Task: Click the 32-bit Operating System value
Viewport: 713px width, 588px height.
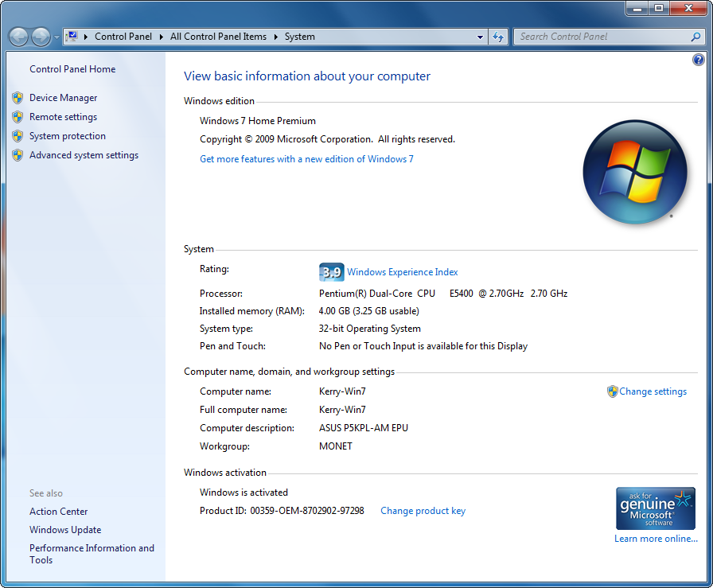Action: tap(370, 329)
